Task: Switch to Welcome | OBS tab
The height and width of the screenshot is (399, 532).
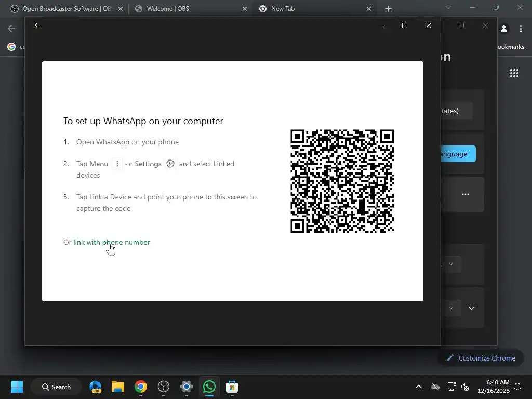Action: tap(190, 9)
